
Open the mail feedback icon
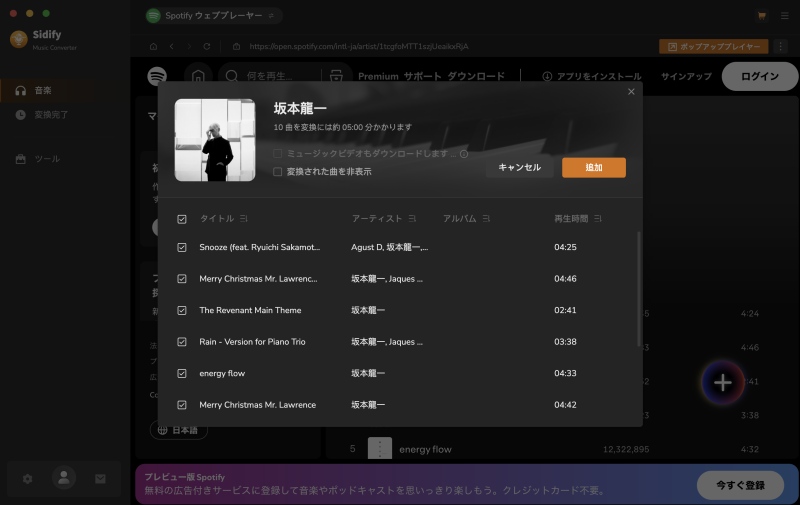click(x=101, y=478)
